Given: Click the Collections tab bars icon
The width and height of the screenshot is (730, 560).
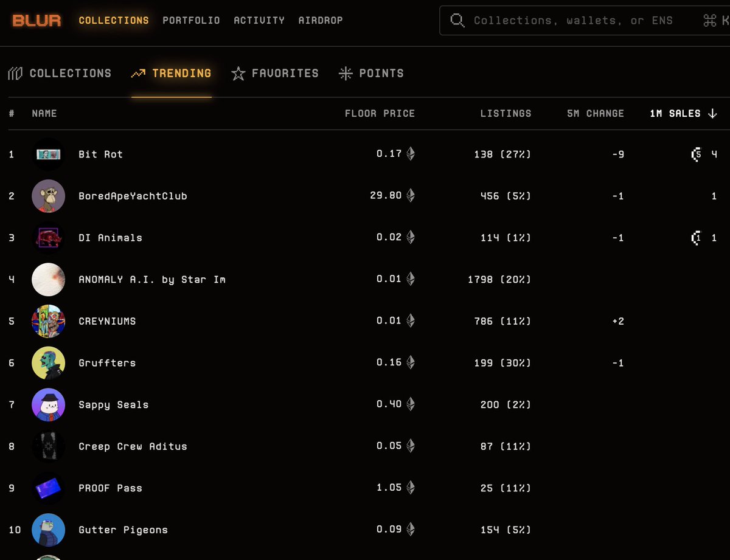Looking at the screenshot, I should pos(15,74).
